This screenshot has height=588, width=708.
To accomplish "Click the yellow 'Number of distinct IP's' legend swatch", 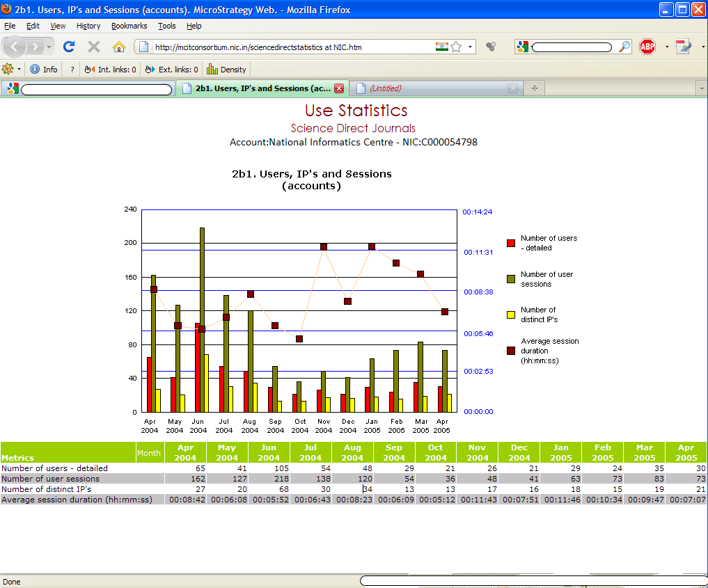I will click(511, 315).
